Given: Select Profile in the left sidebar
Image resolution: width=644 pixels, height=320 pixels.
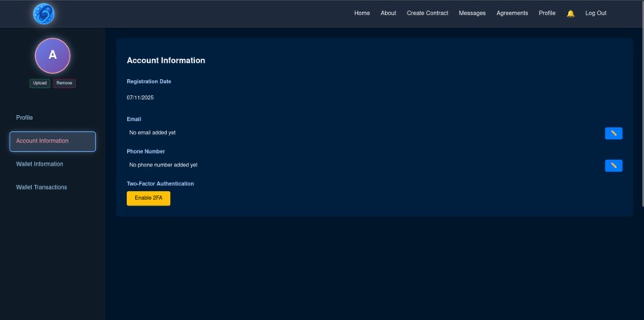Looking at the screenshot, I should click(x=24, y=118).
